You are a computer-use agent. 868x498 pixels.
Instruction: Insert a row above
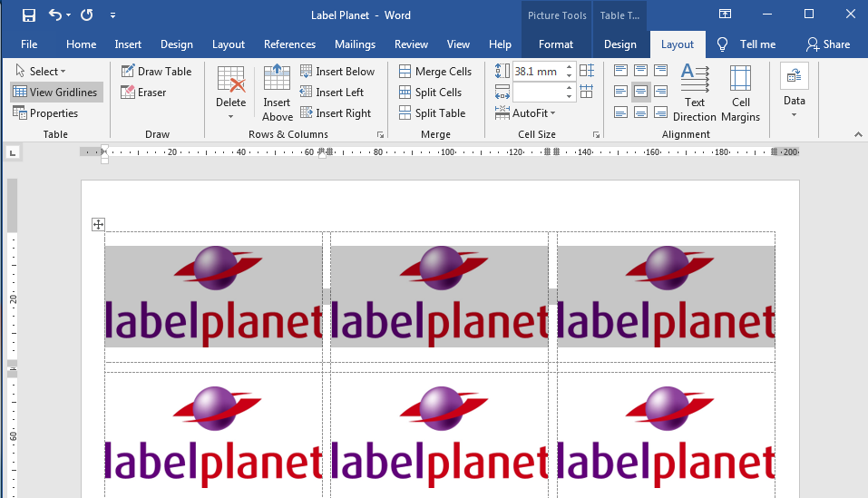pos(277,93)
